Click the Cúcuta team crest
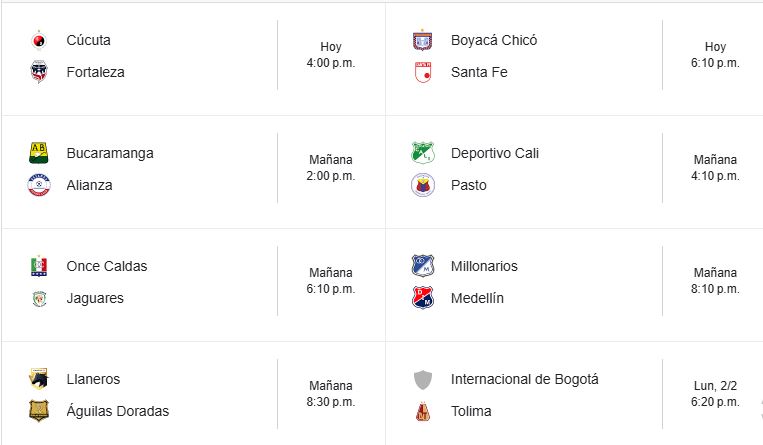This screenshot has width=763, height=445. pyautogui.click(x=39, y=41)
